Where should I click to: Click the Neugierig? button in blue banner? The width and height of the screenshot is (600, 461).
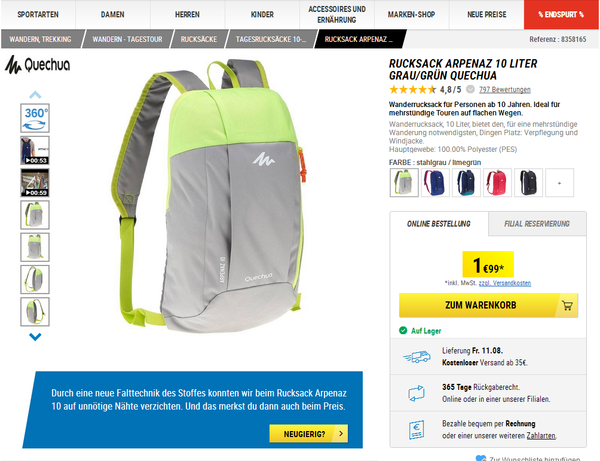(309, 434)
